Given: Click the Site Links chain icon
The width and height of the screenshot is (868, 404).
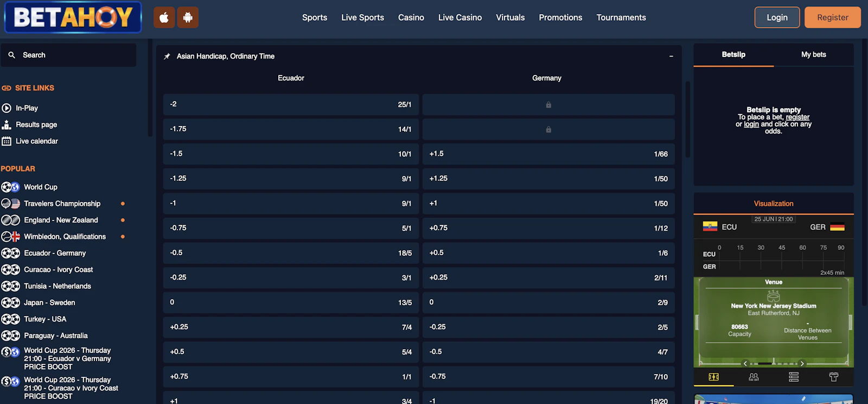Looking at the screenshot, I should point(7,88).
